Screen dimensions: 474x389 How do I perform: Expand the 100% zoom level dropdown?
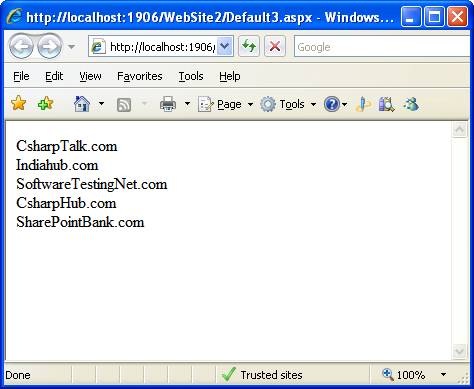coord(443,375)
